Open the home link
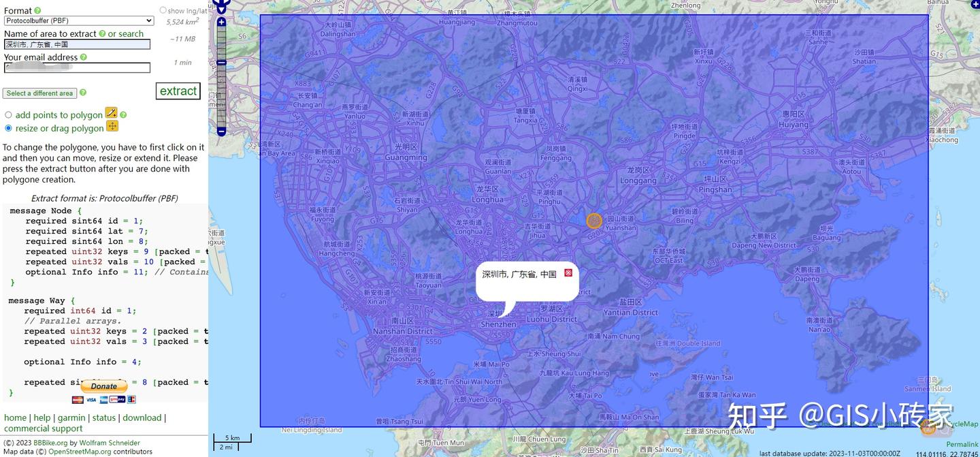Image resolution: width=980 pixels, height=457 pixels. point(16,417)
